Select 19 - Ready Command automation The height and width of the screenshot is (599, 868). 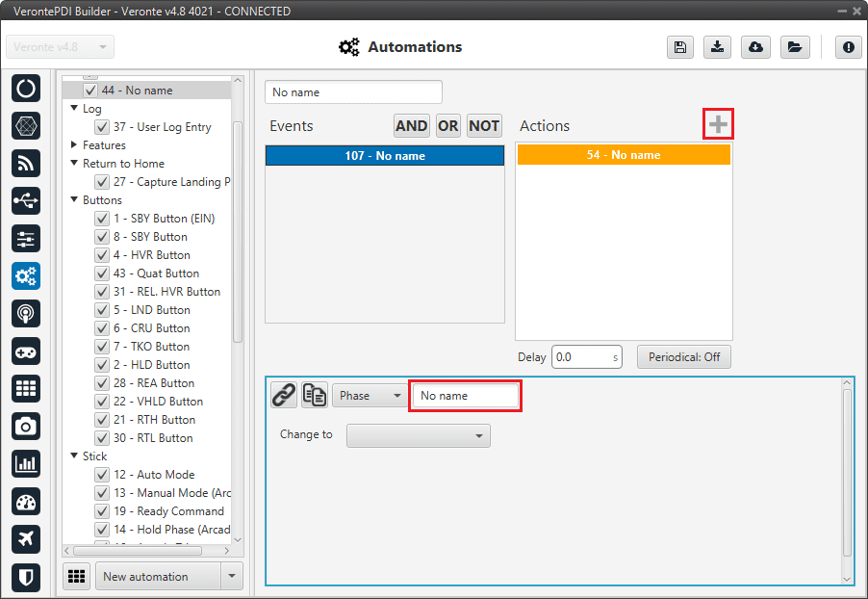pyautogui.click(x=168, y=511)
